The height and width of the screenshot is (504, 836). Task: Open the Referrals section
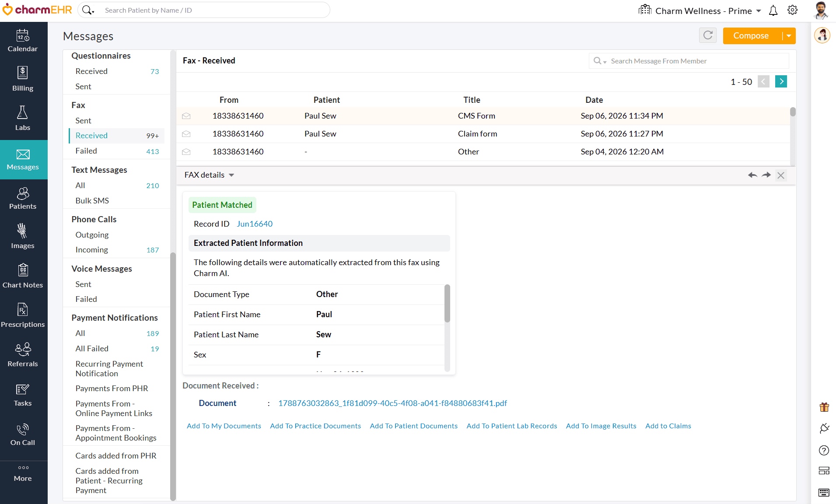23,355
